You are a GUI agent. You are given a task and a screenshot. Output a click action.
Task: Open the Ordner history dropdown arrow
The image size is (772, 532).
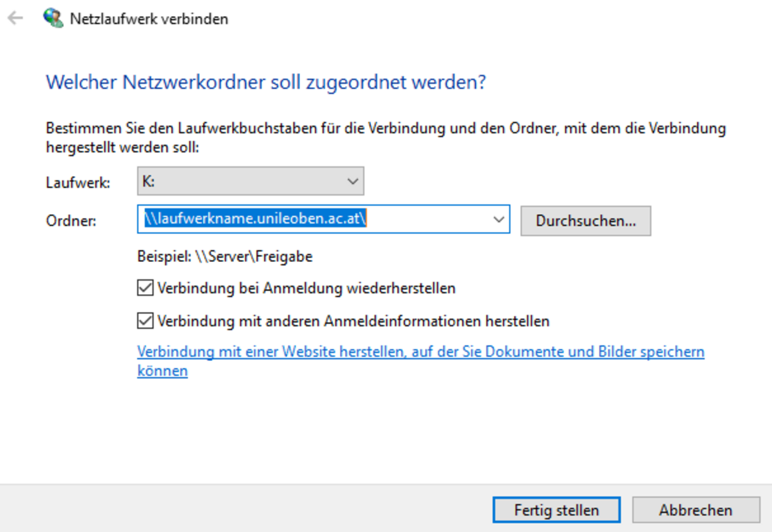click(x=499, y=220)
